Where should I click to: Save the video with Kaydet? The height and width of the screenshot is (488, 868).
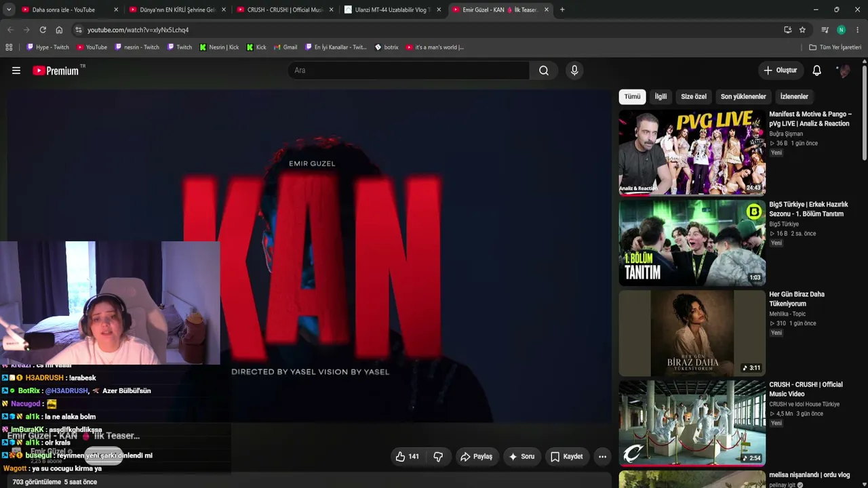pyautogui.click(x=567, y=457)
